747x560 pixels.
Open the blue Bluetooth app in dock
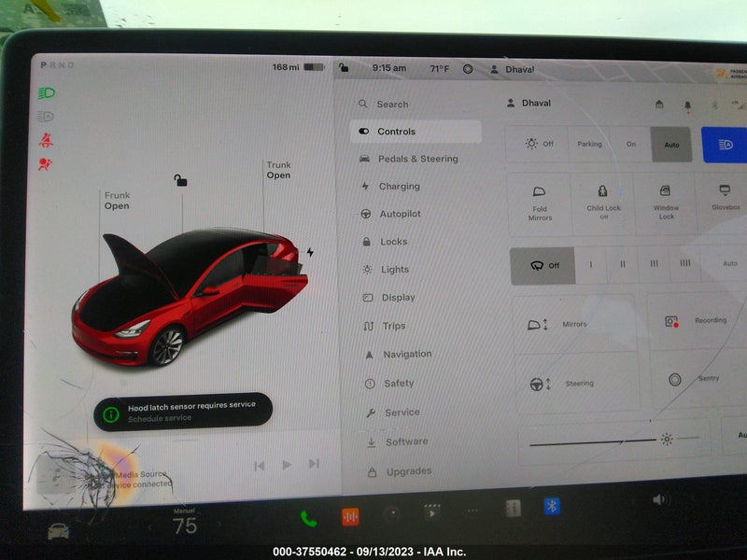552,507
